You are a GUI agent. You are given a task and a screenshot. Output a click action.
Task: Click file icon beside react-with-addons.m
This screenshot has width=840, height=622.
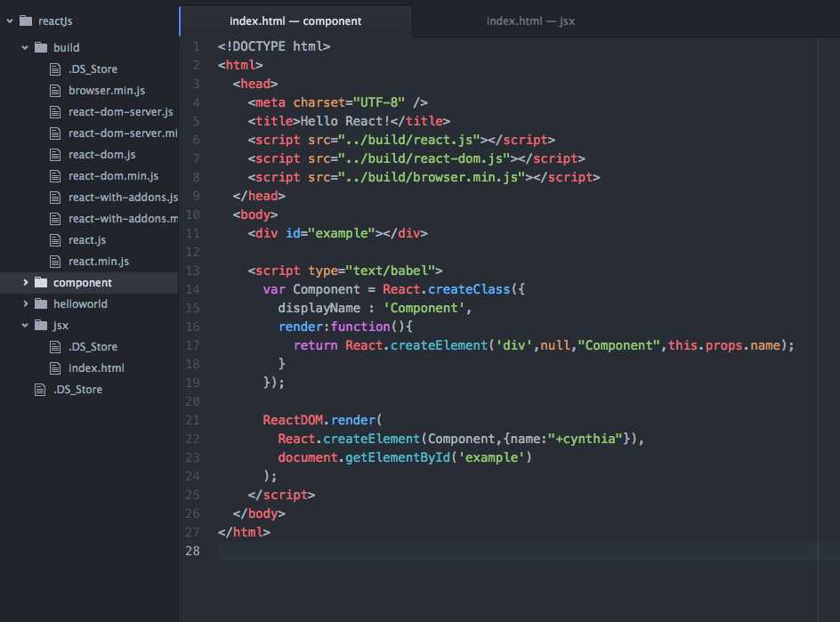(55, 219)
